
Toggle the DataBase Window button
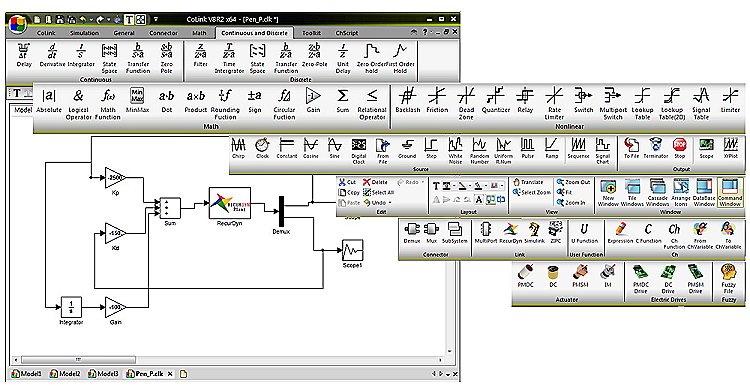tap(704, 193)
